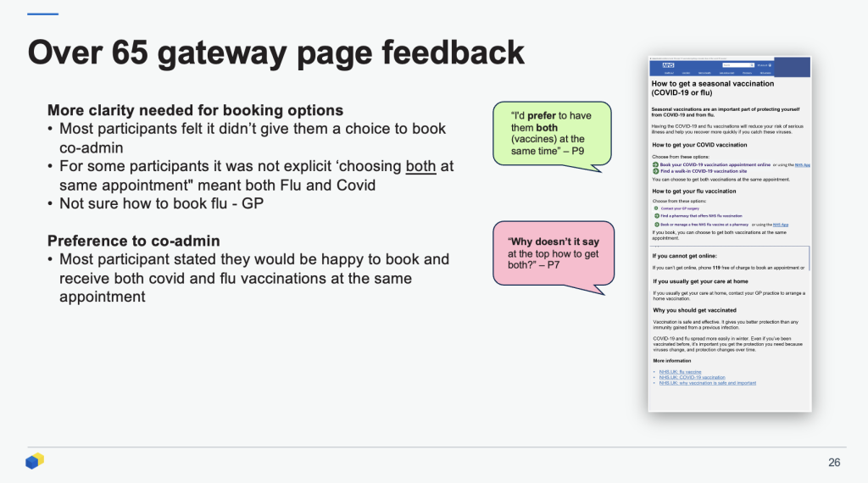Open Find a pharmacy that offers NHS flu vaccination
The image size is (868, 483).
(x=701, y=216)
